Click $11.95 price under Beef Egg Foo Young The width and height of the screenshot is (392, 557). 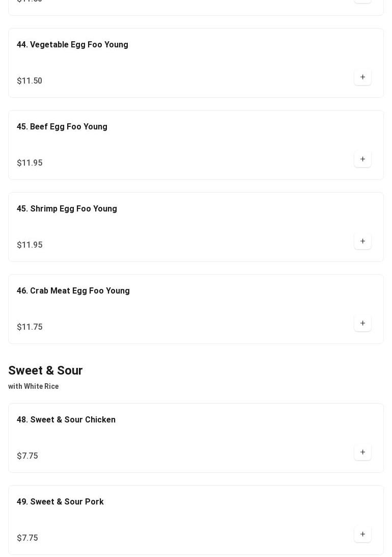pos(30,163)
